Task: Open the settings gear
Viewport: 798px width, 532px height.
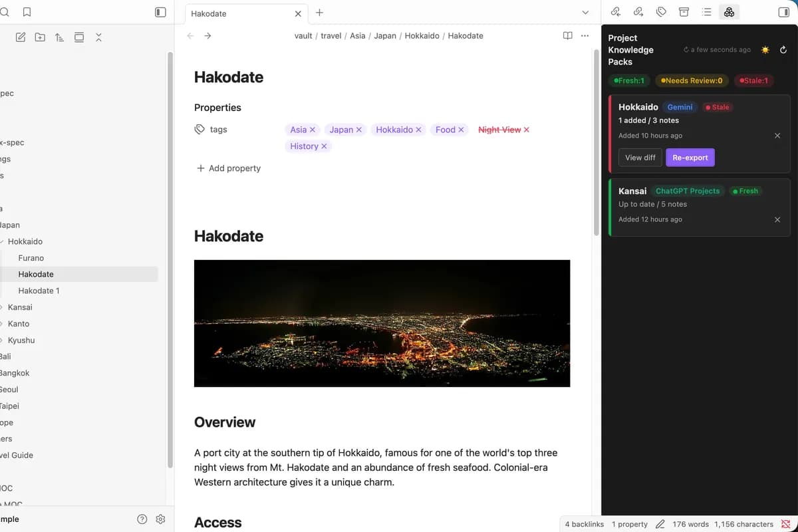Action: click(160, 519)
